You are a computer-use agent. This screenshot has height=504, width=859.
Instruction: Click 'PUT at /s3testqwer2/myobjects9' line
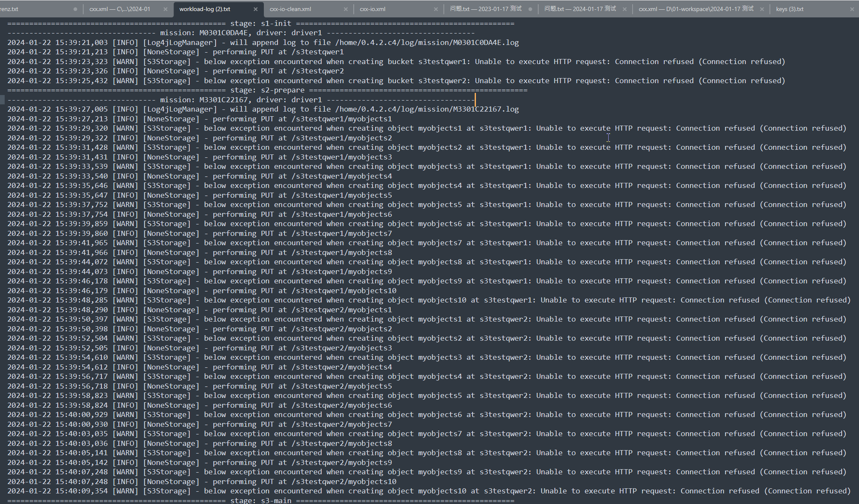coord(199,462)
